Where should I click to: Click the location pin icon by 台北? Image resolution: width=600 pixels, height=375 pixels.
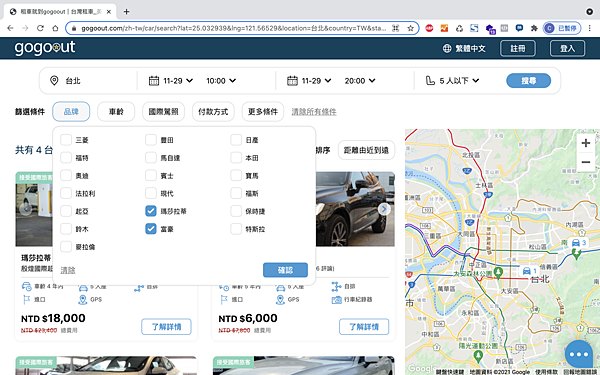(x=54, y=80)
